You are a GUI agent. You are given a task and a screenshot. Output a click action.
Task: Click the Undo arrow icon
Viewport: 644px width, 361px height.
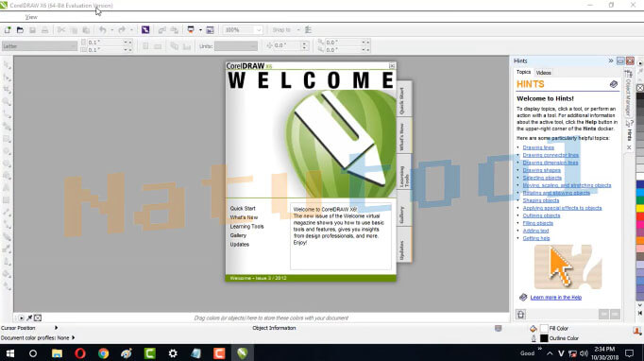click(102, 30)
